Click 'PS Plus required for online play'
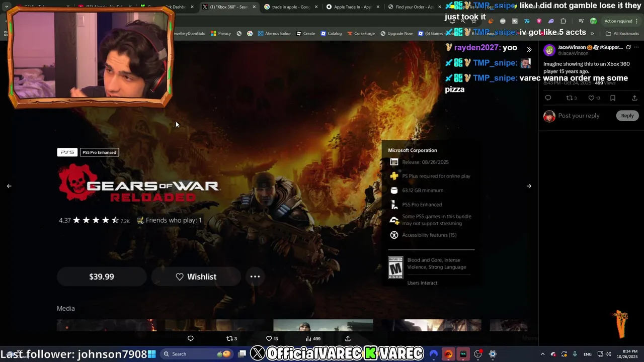This screenshot has height=362, width=644. coord(436,176)
